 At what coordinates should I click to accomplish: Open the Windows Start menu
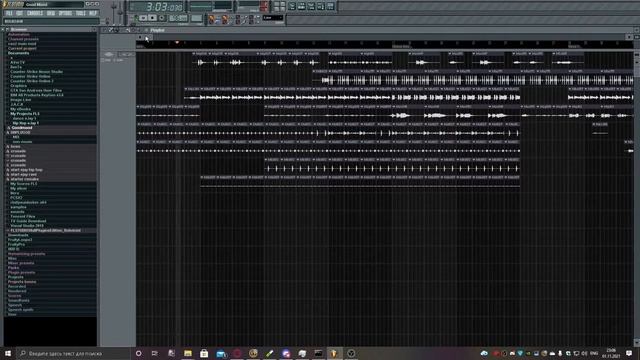tap(8, 353)
